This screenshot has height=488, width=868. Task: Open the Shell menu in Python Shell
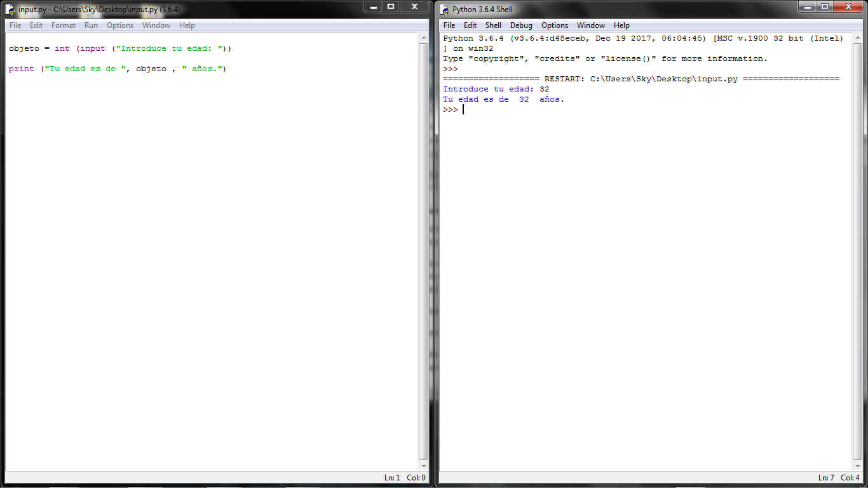493,25
